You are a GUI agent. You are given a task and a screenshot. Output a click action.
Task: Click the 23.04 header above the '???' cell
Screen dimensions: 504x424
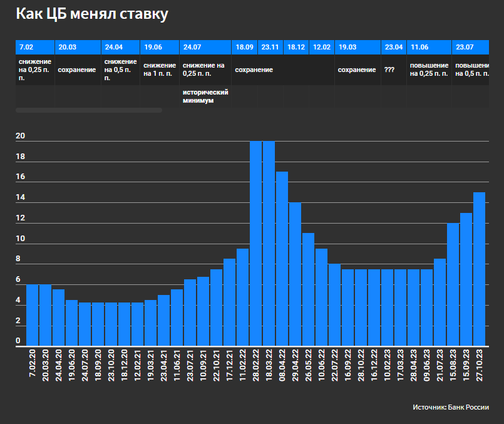pyautogui.click(x=394, y=47)
